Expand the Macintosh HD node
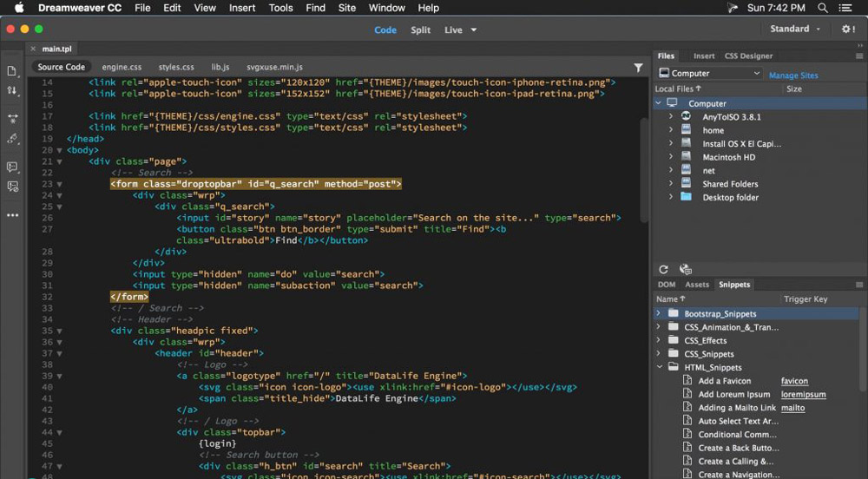 point(671,156)
